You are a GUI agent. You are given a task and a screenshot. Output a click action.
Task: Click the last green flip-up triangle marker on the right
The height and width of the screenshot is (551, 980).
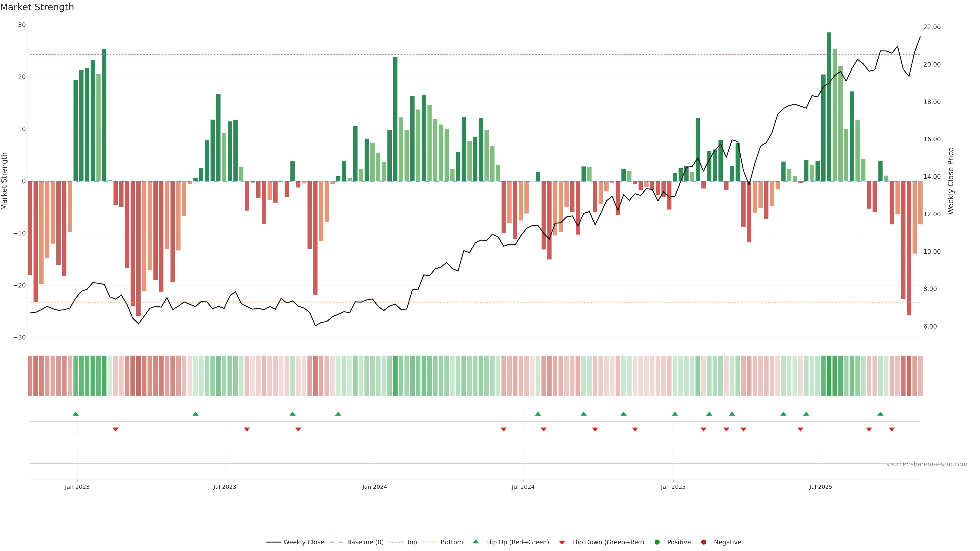[x=880, y=414]
